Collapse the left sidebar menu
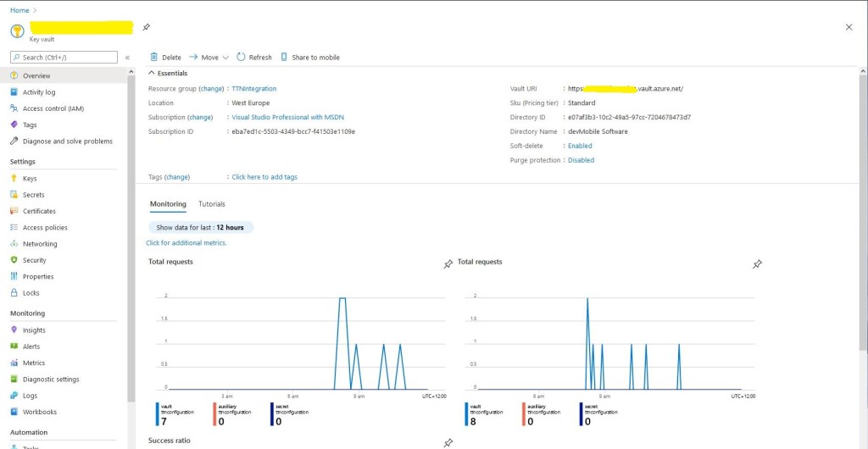 128,58
